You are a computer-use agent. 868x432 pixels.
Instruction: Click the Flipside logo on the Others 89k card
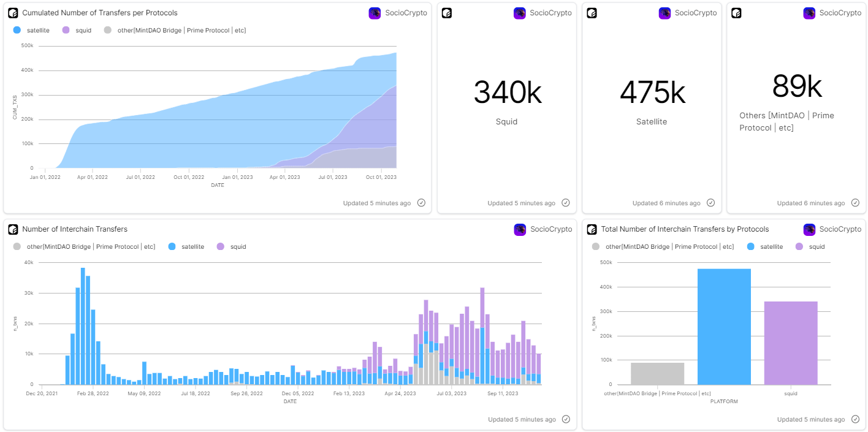pos(736,13)
